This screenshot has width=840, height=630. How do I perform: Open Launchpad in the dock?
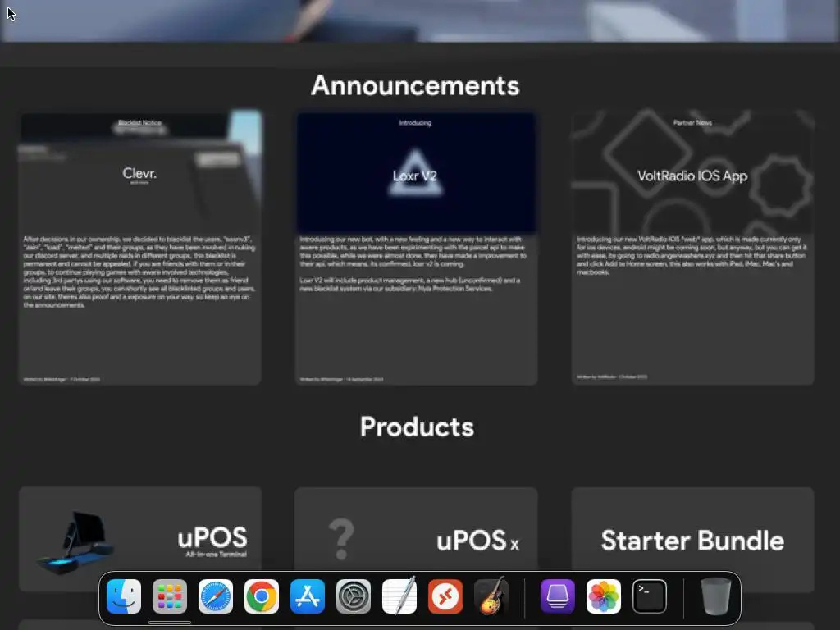point(170,596)
